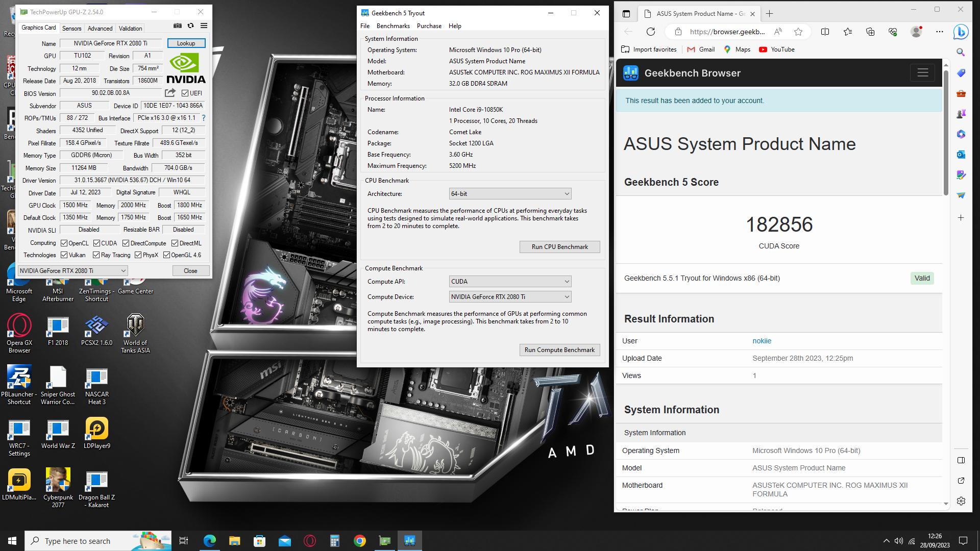Open Geekbench Benchmarks menu
Viewport: 980px width, 551px height.
point(393,26)
